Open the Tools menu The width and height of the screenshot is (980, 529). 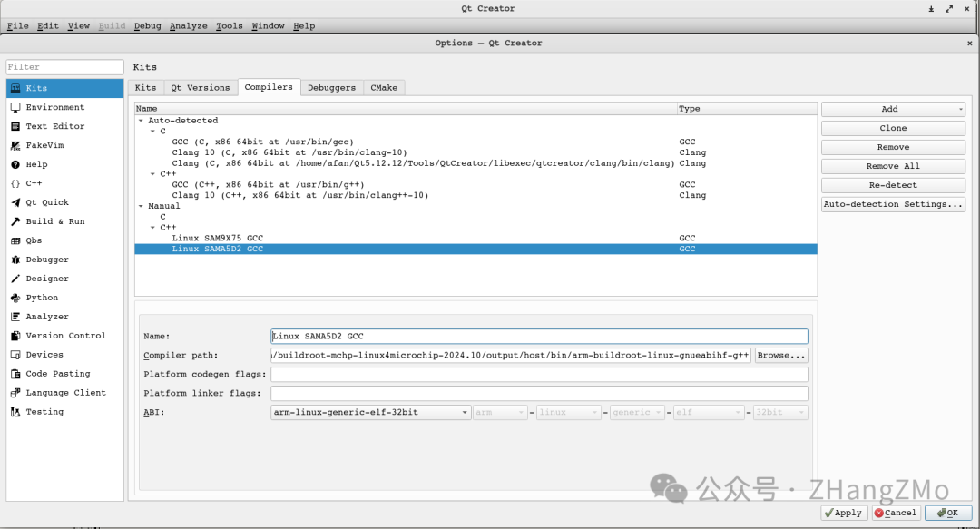[230, 26]
